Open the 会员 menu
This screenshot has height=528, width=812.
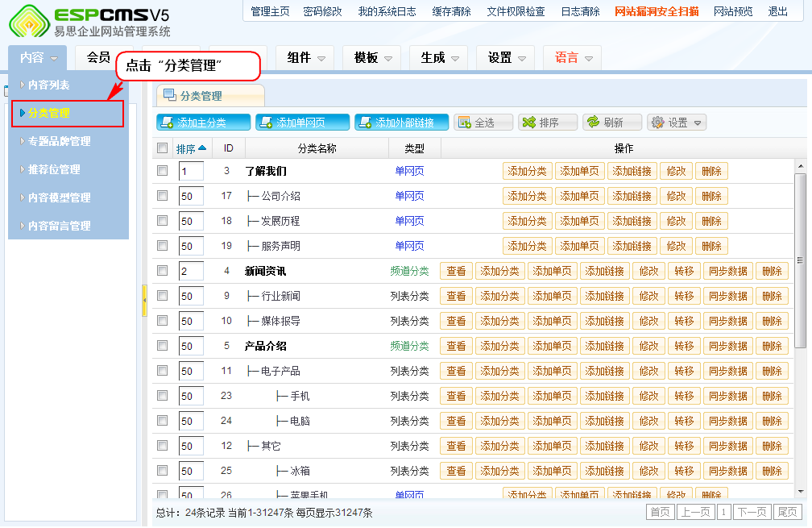(98, 57)
